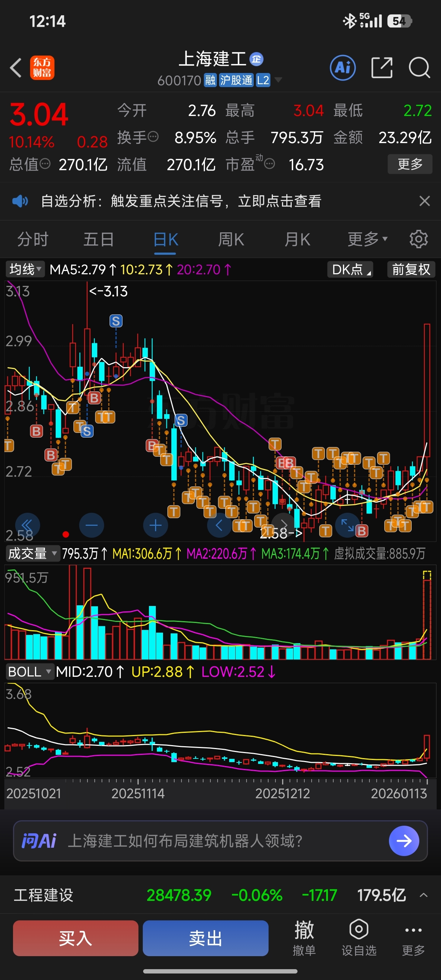The image size is (441, 980).
Task: Open the search magnifier icon
Action: point(419,68)
